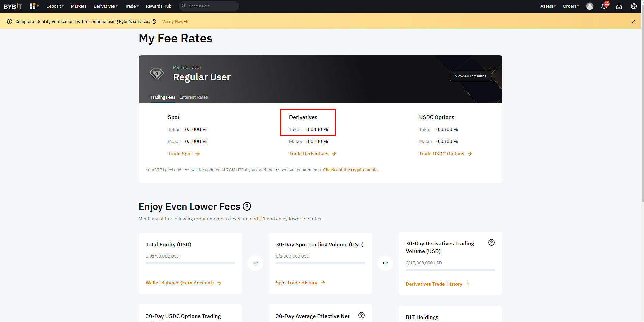Viewport: 644px width, 322px height.
Task: Expand the Derivatives nav dropdown
Action: 106,6
